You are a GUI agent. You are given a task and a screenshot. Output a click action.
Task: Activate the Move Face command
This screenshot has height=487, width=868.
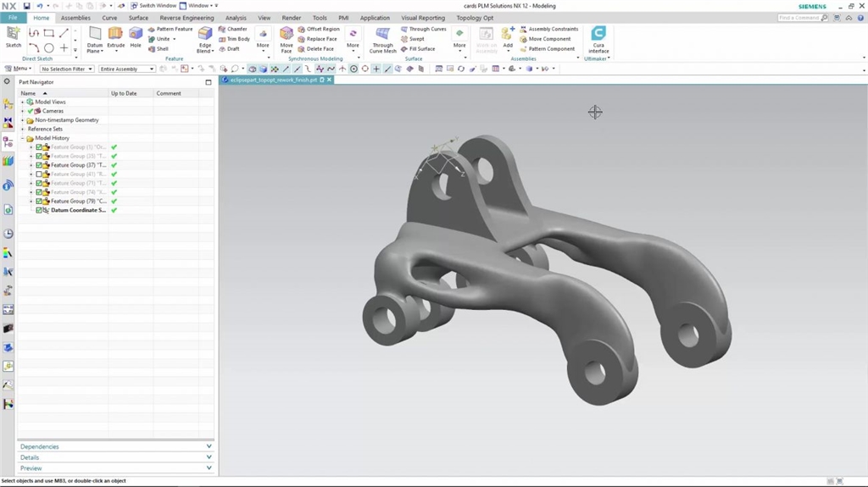(287, 38)
